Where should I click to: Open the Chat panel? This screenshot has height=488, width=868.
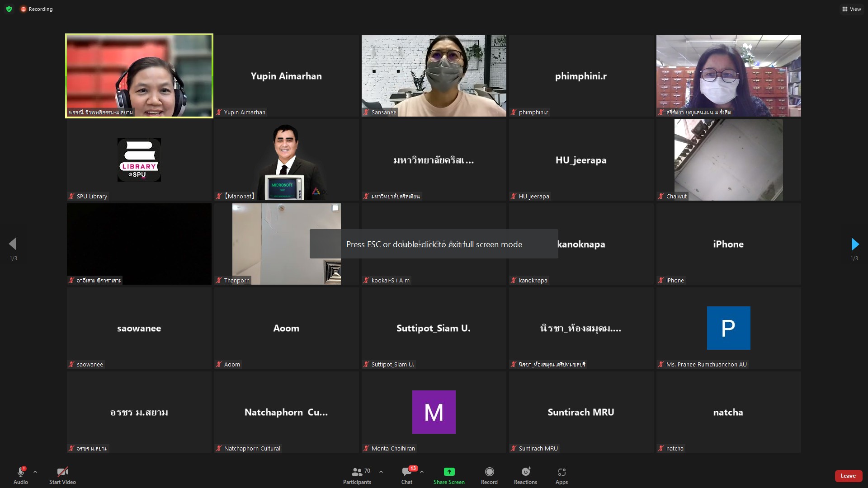(x=406, y=472)
